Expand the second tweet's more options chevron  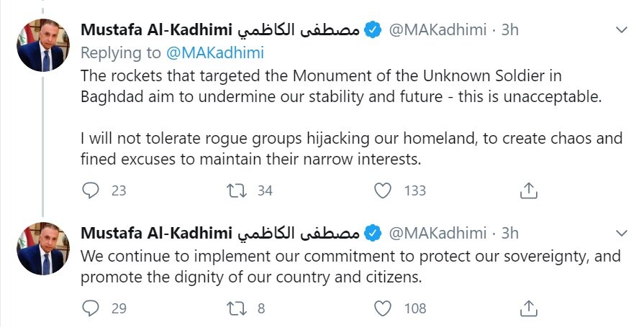point(622,233)
